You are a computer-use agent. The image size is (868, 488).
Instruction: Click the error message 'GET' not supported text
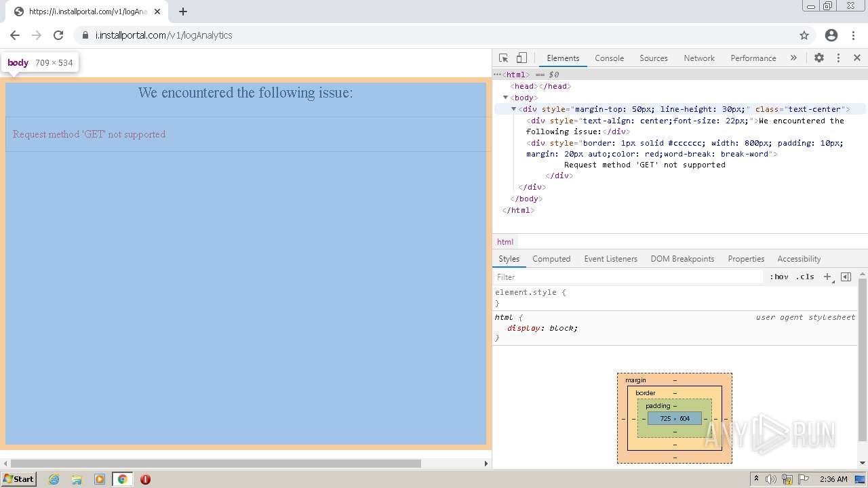pos(89,134)
